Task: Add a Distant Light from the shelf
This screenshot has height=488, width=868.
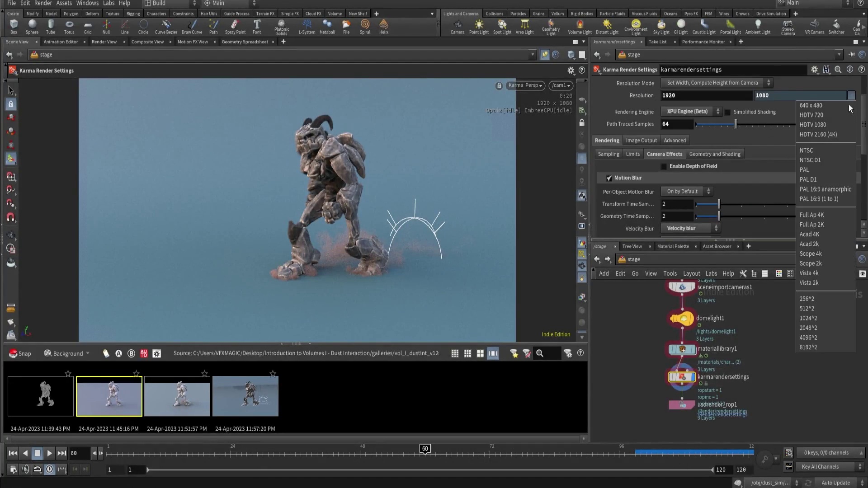Action: [607, 27]
